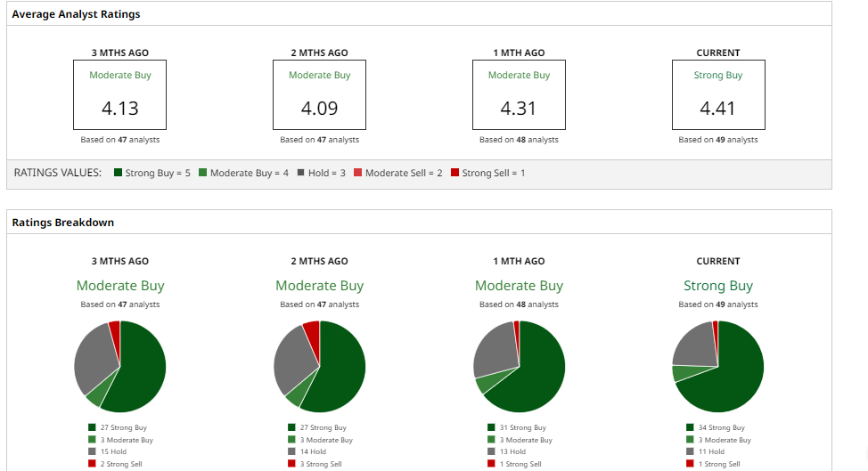Click the 4.13 rating box from 3 months ago
The height and width of the screenshot is (471, 868).
click(x=120, y=95)
